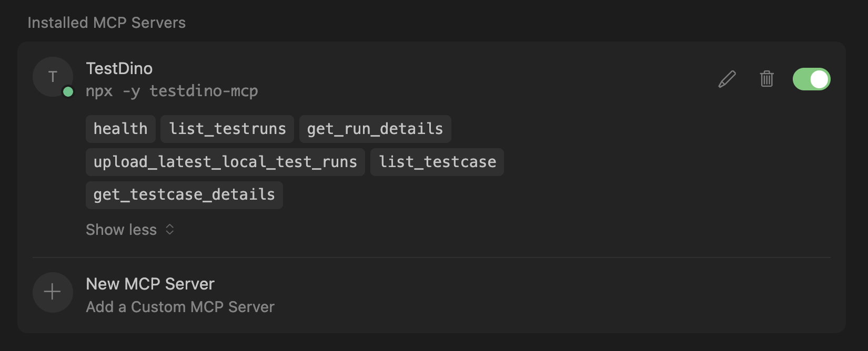This screenshot has width=868, height=351.
Task: Click the get_run_details tool badge
Action: point(375,129)
